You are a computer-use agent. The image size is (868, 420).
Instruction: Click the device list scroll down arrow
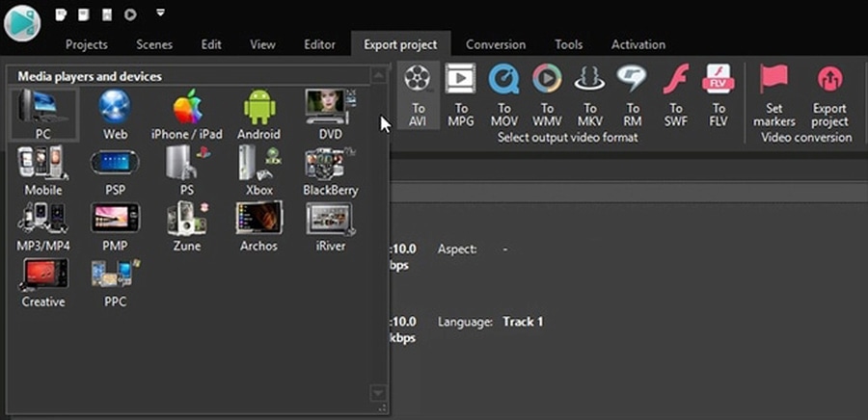point(378,393)
